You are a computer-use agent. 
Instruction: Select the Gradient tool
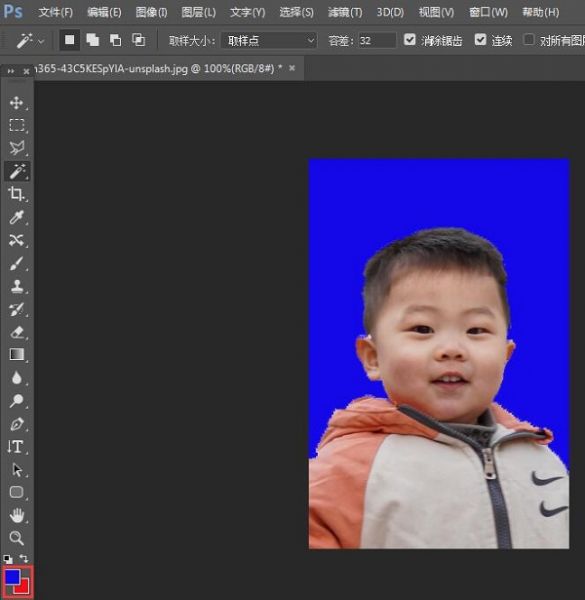click(16, 354)
